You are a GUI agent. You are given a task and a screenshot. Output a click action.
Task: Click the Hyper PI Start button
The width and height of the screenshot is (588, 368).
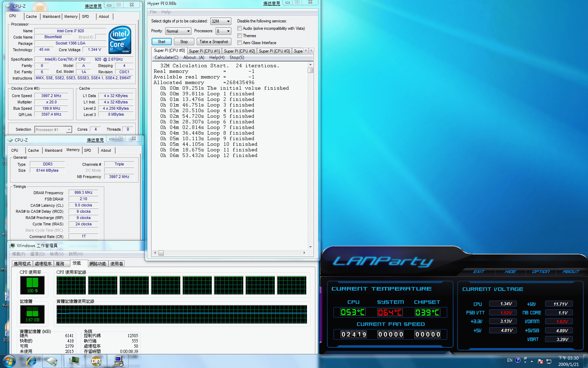(x=161, y=42)
